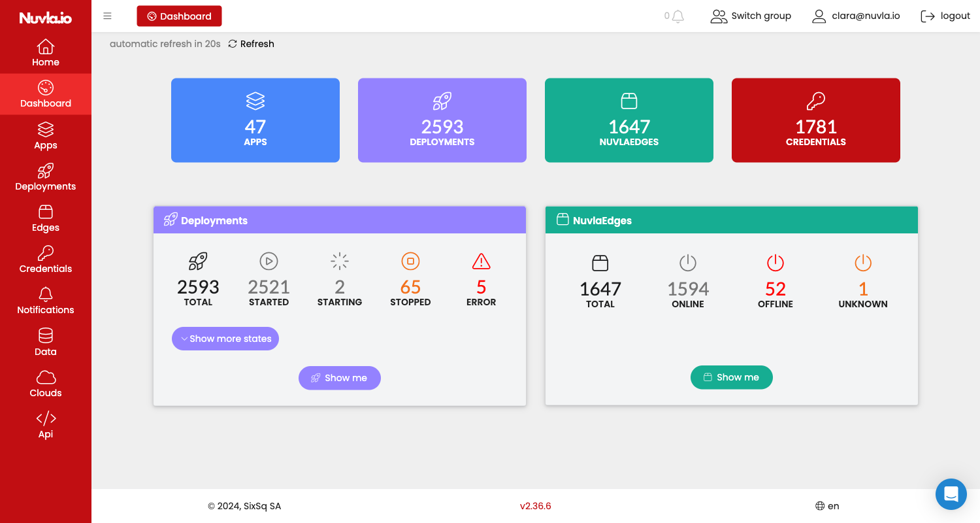Open the red 1781 Credentials card

(x=816, y=120)
